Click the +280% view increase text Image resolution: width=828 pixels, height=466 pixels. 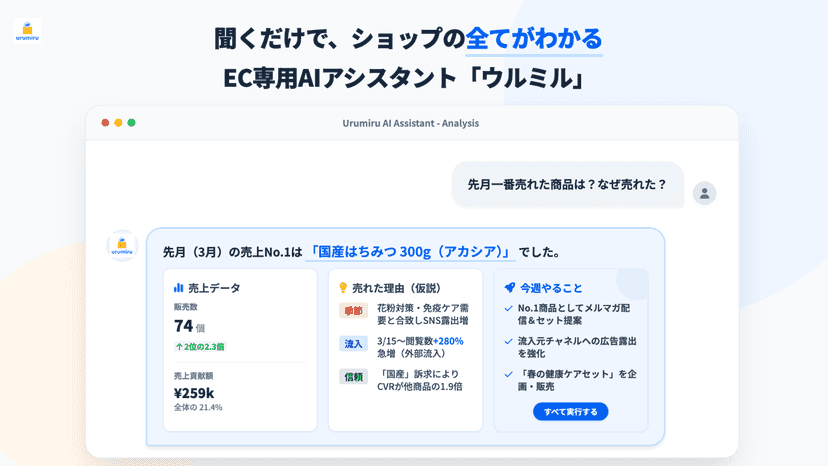click(x=448, y=341)
